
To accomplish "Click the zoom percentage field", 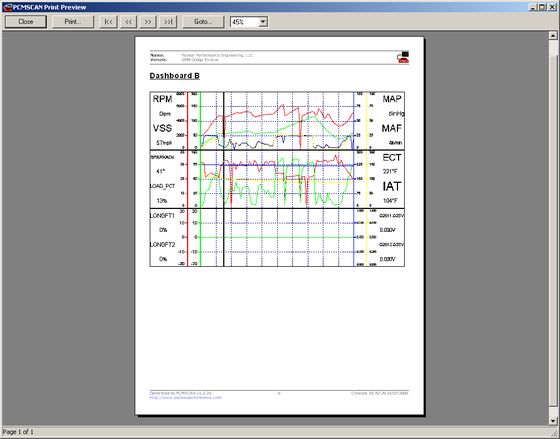I will point(245,22).
